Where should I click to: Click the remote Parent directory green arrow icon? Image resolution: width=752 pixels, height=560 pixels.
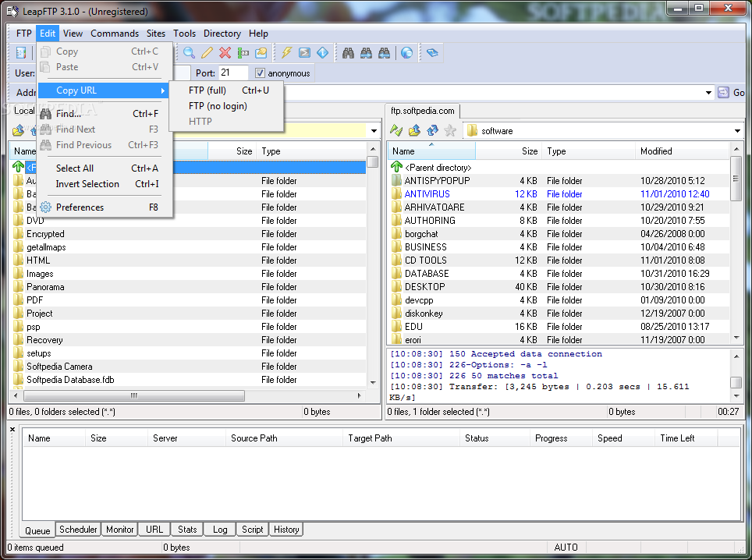pos(396,167)
